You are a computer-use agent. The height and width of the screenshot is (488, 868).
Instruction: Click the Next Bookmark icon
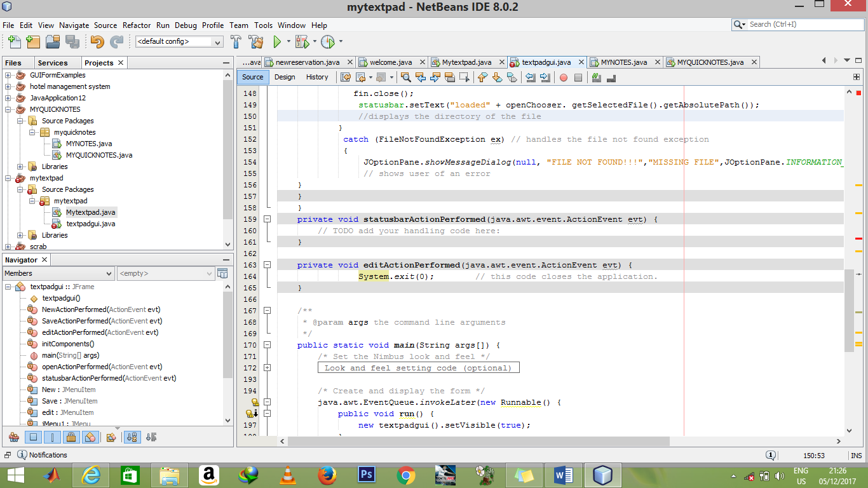tap(497, 78)
